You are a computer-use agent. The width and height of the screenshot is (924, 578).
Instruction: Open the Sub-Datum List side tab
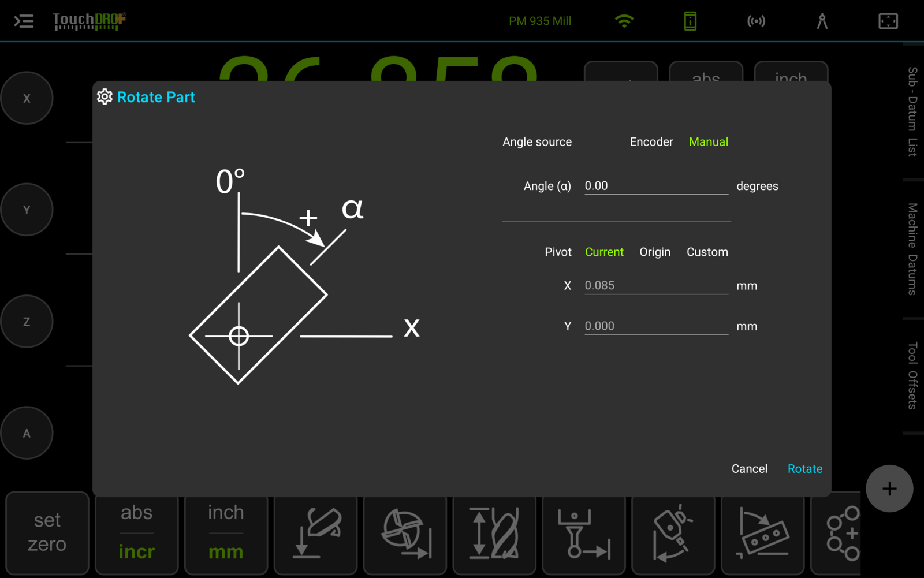[912, 112]
